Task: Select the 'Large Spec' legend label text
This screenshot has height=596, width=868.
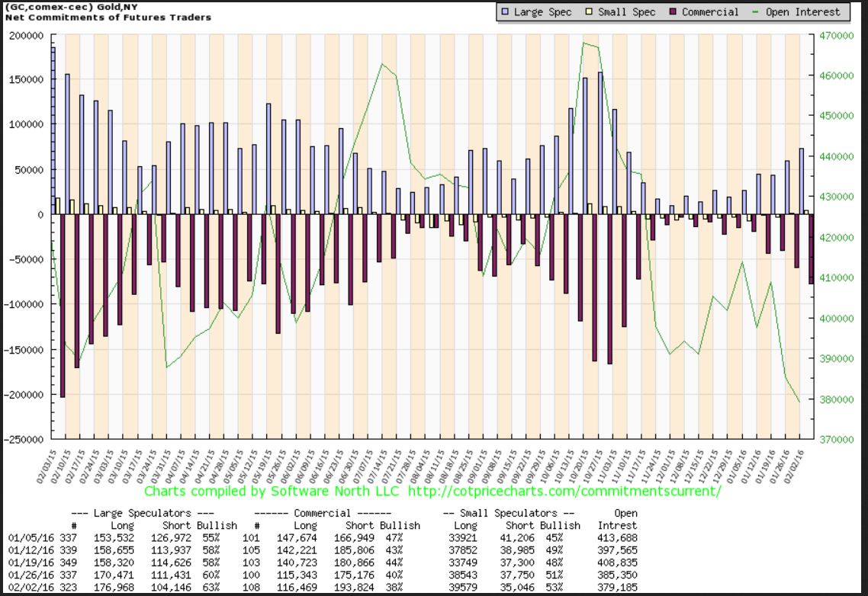Action: coord(542,12)
